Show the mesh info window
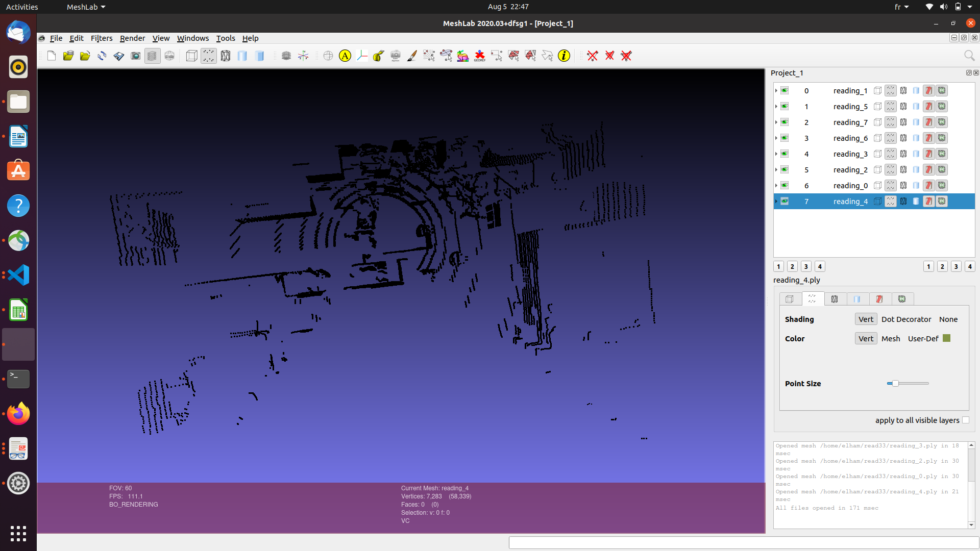The width and height of the screenshot is (980, 551). pos(563,56)
